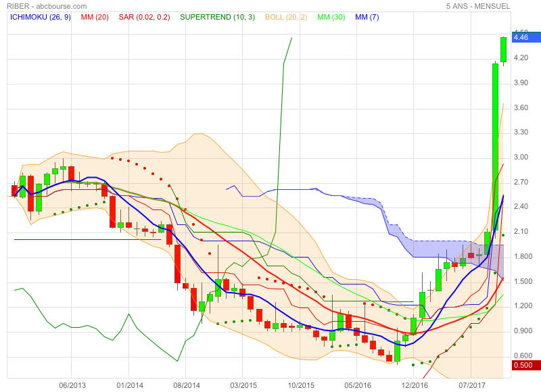Click the 3.60 price axis label
This screenshot has height=392, width=541.
click(x=521, y=107)
